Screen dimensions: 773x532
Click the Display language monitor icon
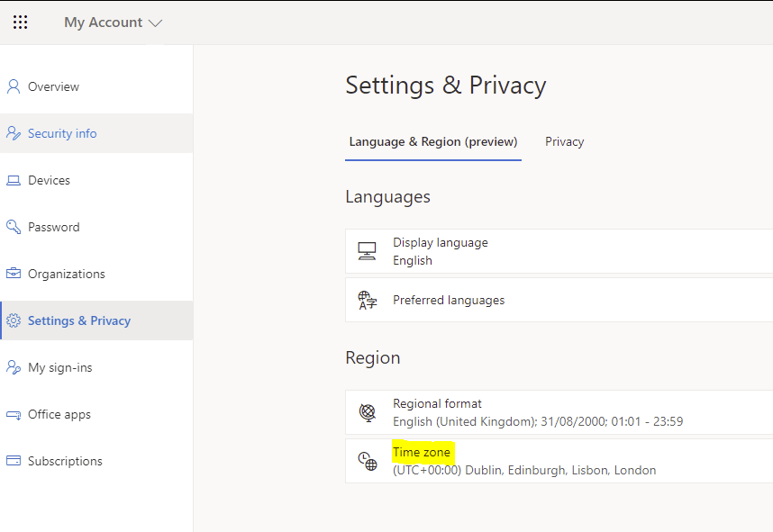click(x=367, y=251)
